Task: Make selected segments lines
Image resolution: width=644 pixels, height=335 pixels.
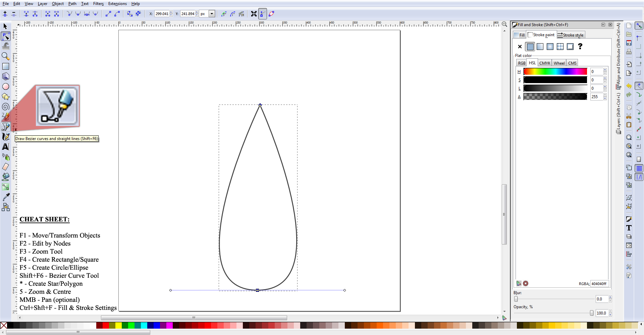Action: [108, 14]
